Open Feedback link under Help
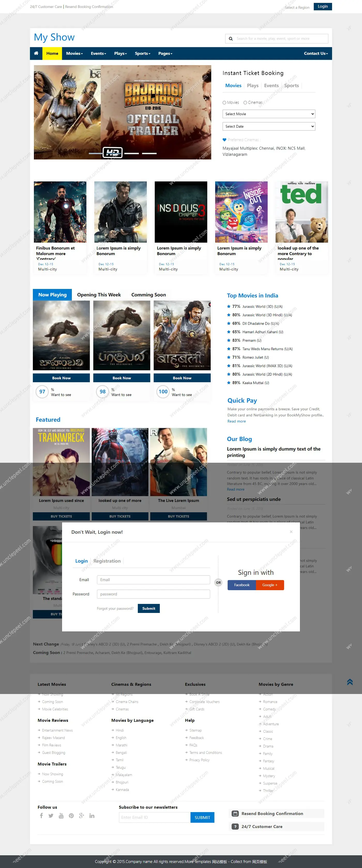This screenshot has width=362, height=868. (197, 738)
